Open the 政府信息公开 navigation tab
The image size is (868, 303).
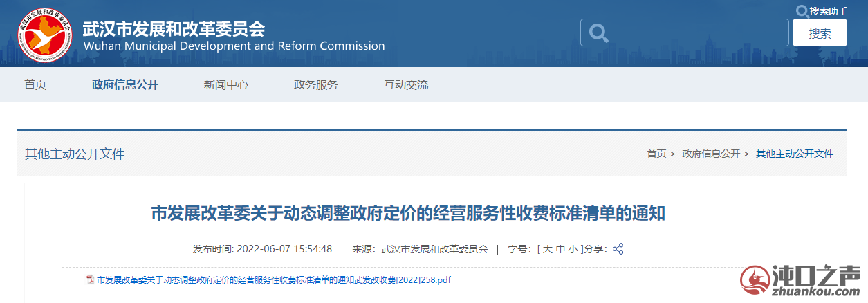pyautogui.click(x=125, y=84)
